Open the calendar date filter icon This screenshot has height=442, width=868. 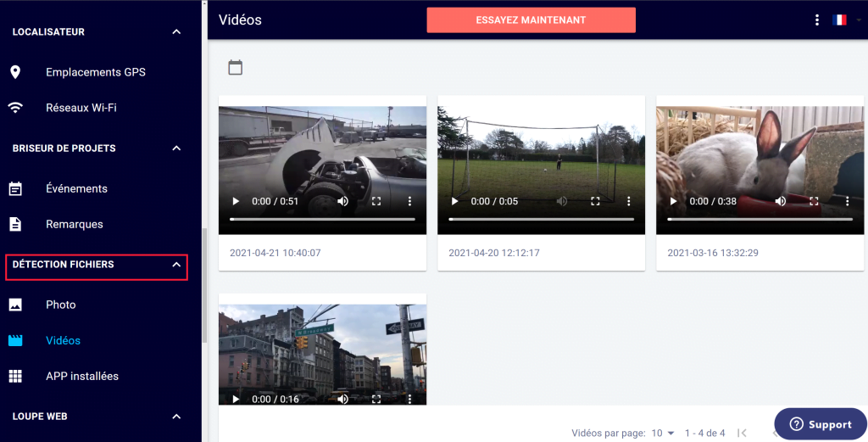pos(236,68)
